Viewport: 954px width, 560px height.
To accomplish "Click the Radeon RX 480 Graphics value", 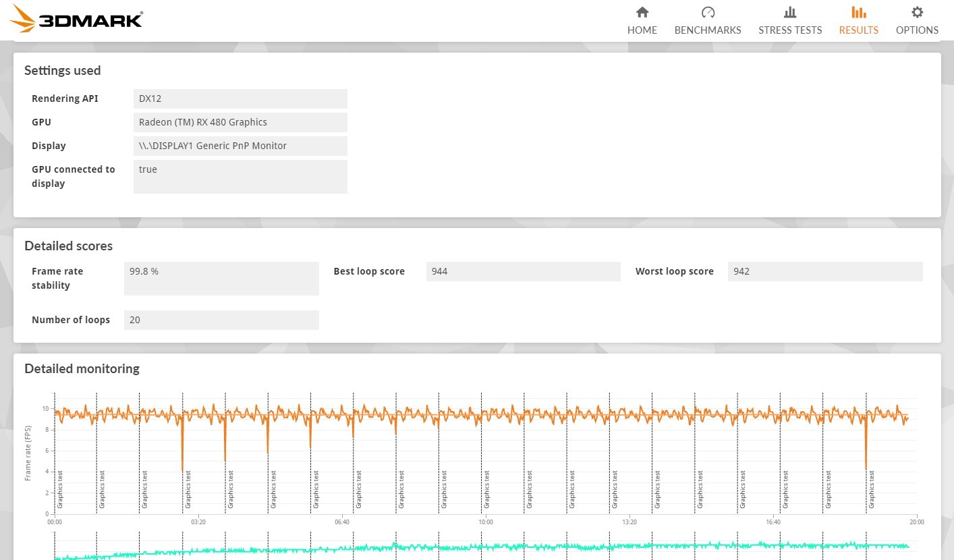I will tap(240, 122).
